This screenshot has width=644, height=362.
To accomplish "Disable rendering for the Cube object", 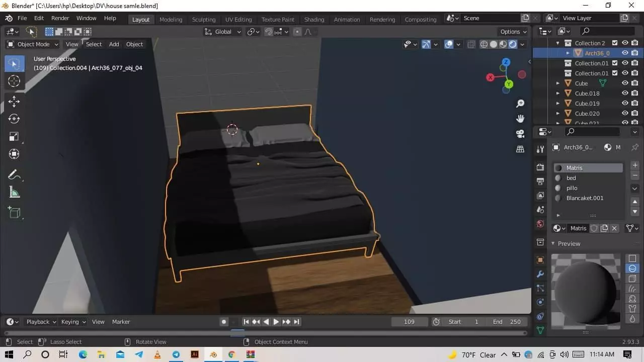I will [x=635, y=83].
